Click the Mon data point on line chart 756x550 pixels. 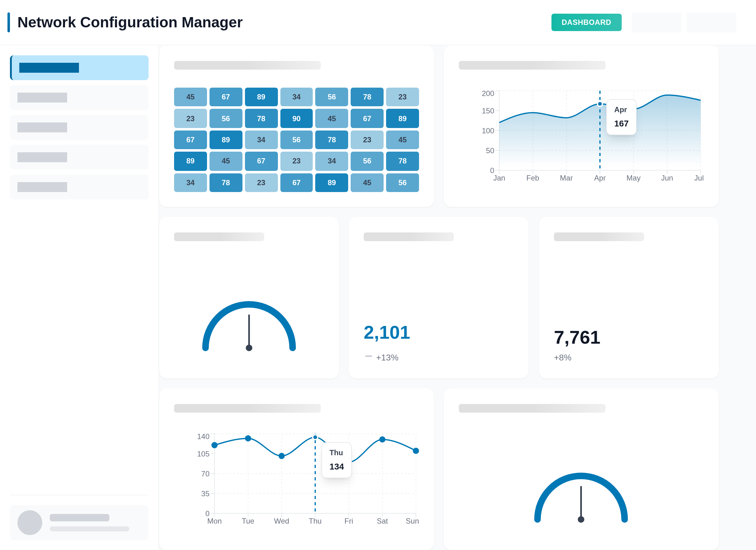pyautogui.click(x=214, y=445)
